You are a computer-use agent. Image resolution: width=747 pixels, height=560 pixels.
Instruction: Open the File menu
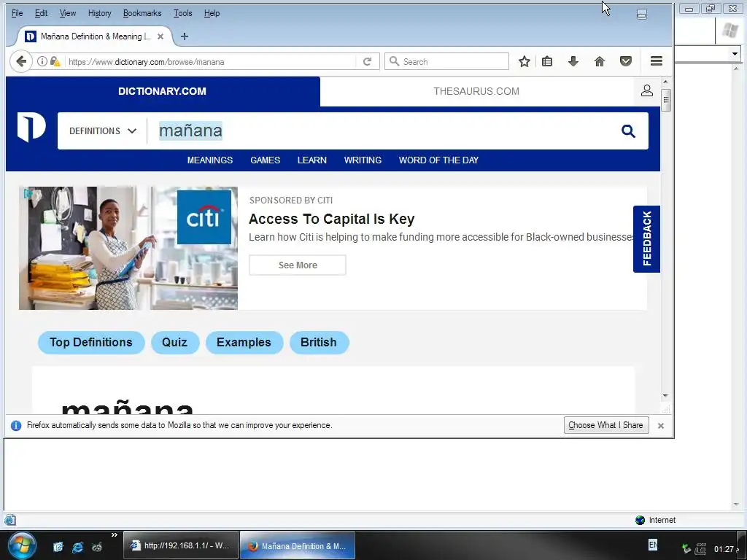(x=18, y=13)
